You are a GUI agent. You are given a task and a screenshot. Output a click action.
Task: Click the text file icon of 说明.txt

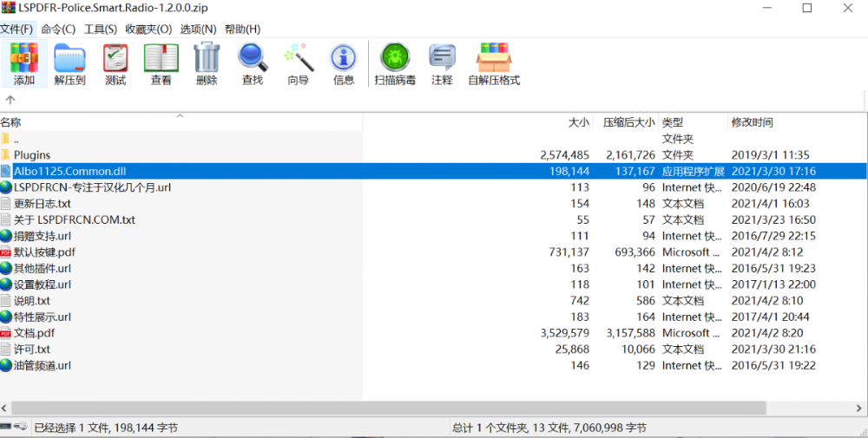5,301
